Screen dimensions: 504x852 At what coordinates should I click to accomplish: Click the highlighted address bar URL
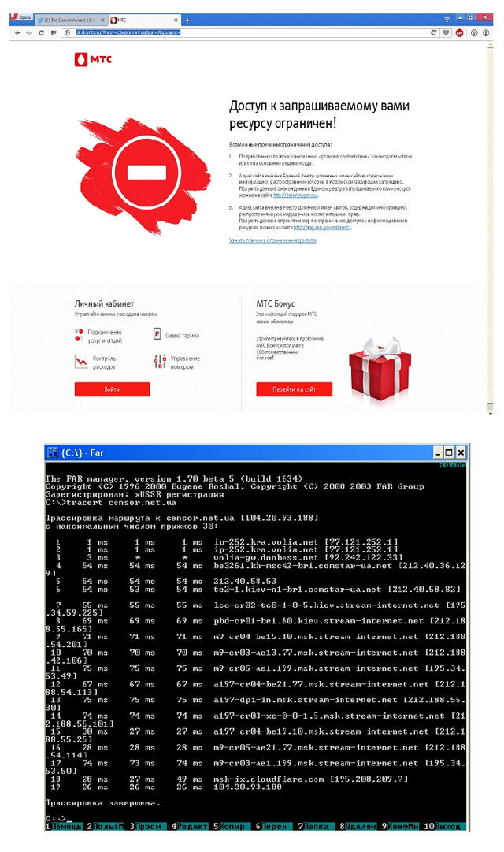coord(128,32)
